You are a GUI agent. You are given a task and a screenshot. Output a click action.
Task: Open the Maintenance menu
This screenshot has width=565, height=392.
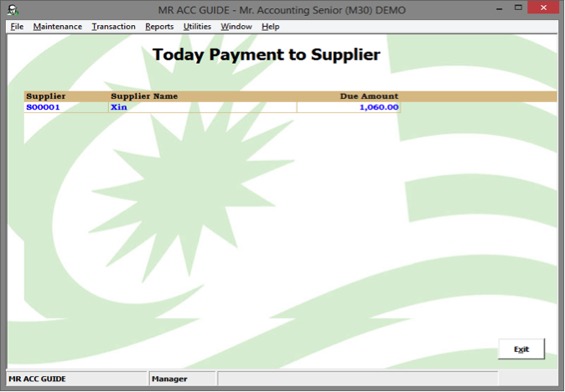[x=58, y=27]
